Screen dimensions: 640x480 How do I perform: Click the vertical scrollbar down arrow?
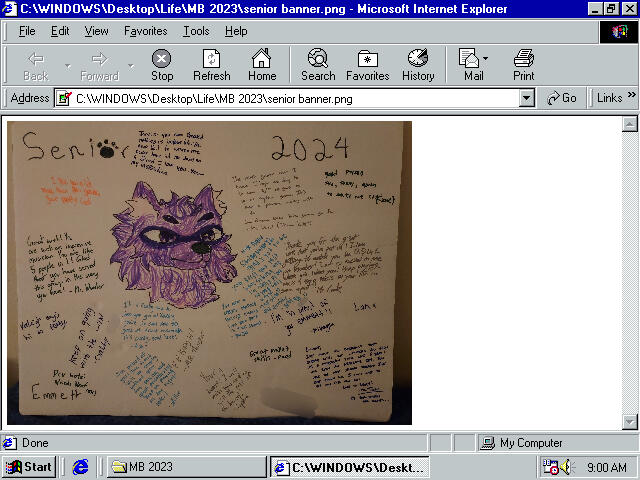630,421
